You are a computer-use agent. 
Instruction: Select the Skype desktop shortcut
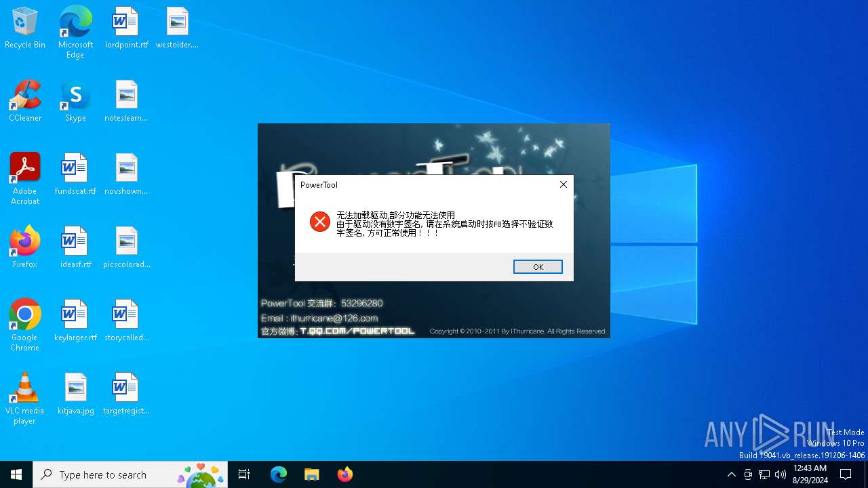[x=75, y=101]
